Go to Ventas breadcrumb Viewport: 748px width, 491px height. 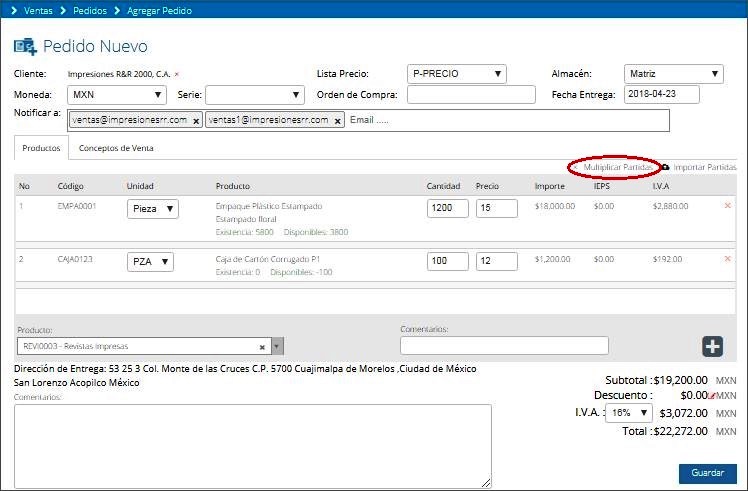[38, 10]
